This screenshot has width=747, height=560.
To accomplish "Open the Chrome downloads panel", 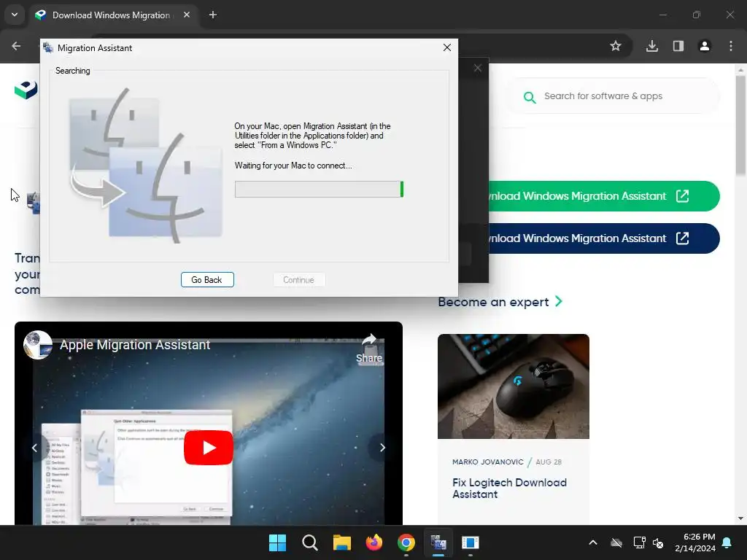I will coord(652,46).
